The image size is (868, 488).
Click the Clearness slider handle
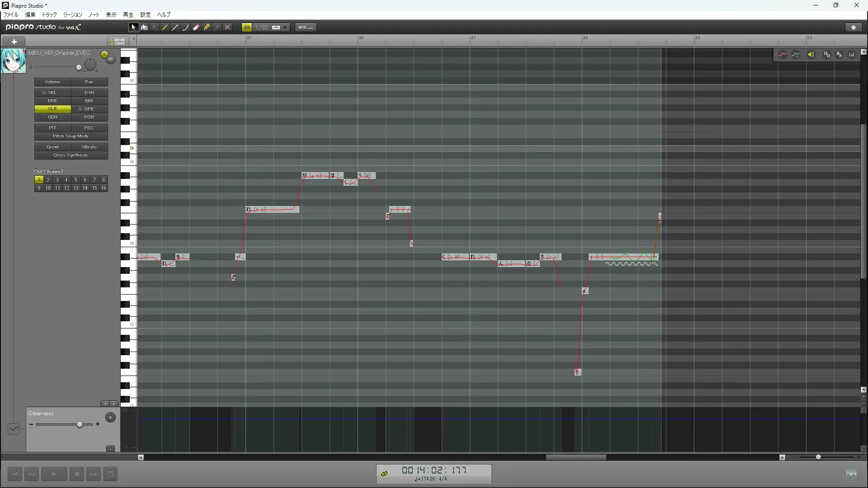click(80, 425)
